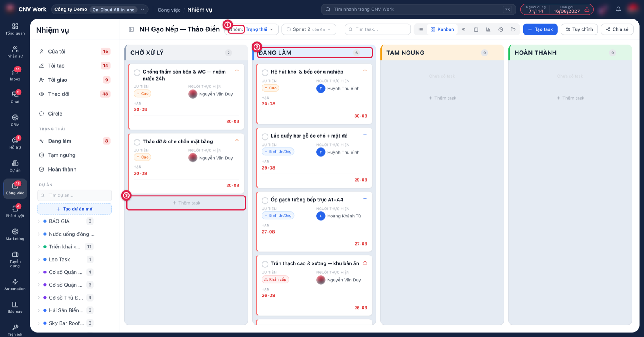Viewport: 644px width, 337px height.
Task: Expand the Leo Task project
Action: (x=39, y=260)
